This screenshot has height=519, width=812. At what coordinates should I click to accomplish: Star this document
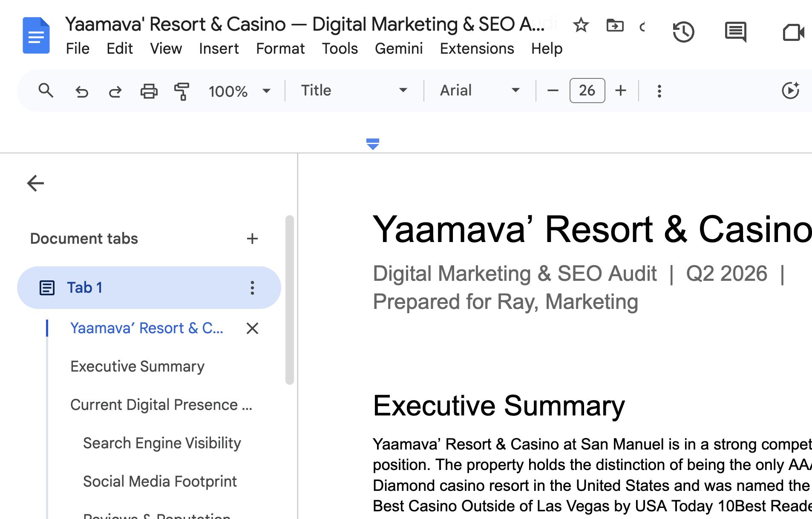pos(581,26)
